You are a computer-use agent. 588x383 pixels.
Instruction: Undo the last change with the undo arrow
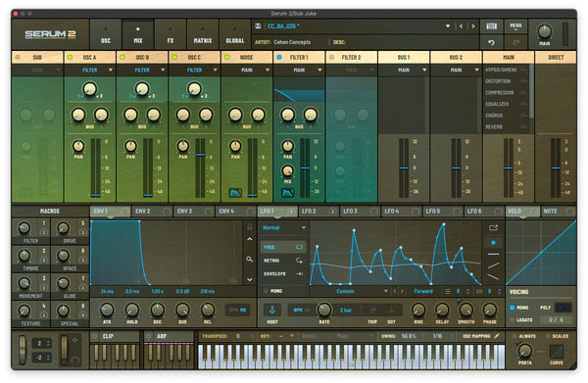[x=491, y=42]
